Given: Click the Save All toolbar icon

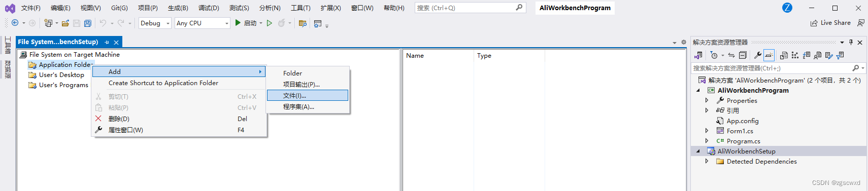Looking at the screenshot, I should (x=87, y=23).
